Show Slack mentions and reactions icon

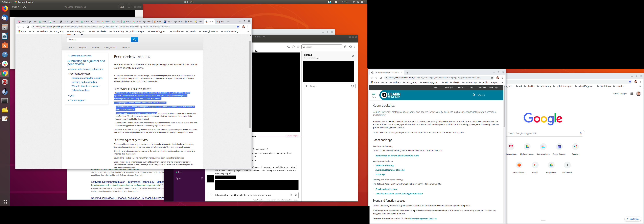point(345,47)
